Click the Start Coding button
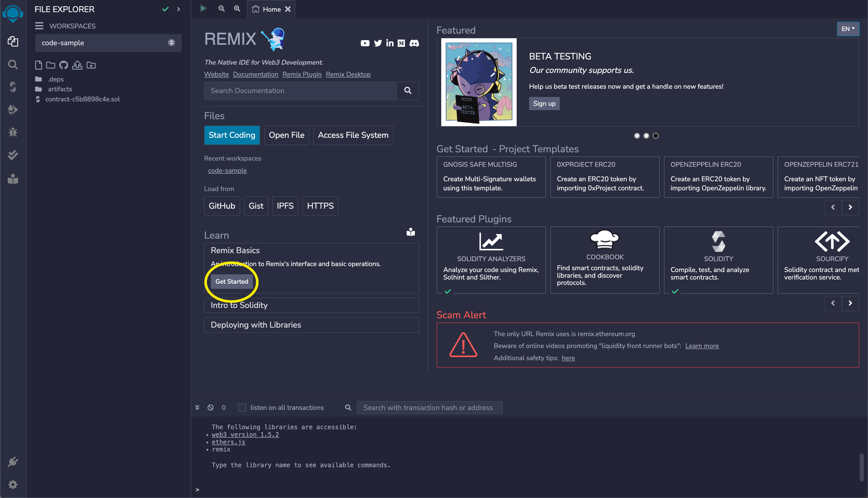 pos(232,135)
